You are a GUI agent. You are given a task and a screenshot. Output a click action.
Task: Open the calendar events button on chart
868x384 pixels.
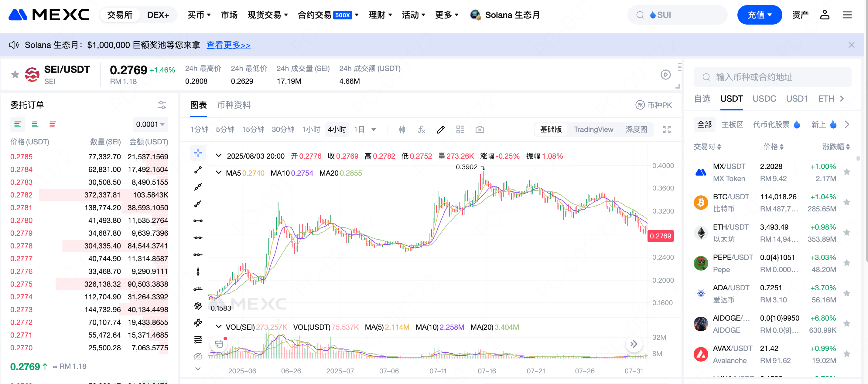point(219,344)
